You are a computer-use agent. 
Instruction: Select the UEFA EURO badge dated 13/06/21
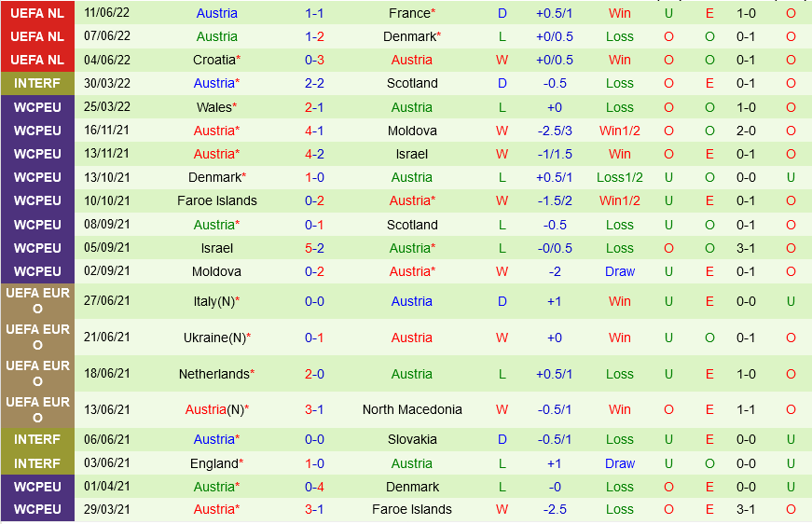(x=37, y=409)
